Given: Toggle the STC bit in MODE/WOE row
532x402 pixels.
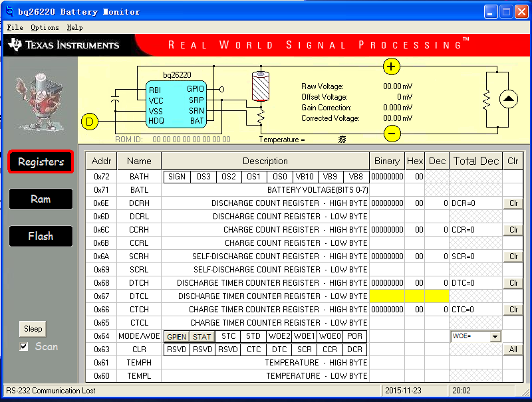Looking at the screenshot, I should 228,336.
